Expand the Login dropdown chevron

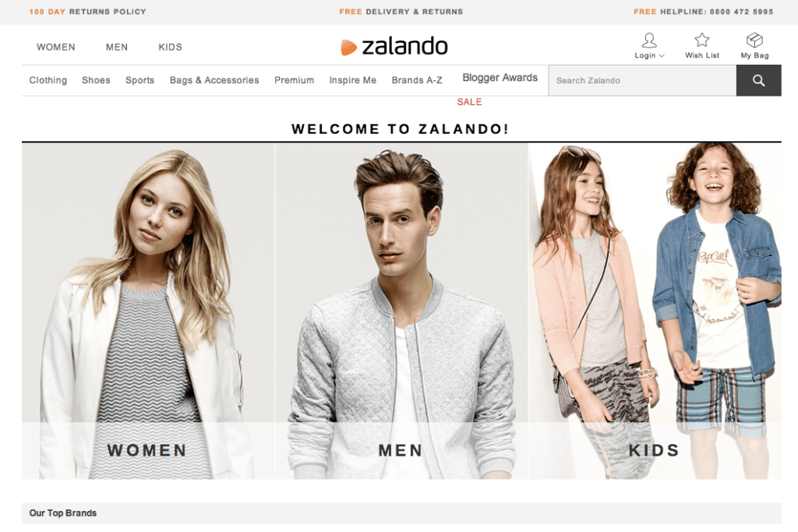click(x=662, y=56)
